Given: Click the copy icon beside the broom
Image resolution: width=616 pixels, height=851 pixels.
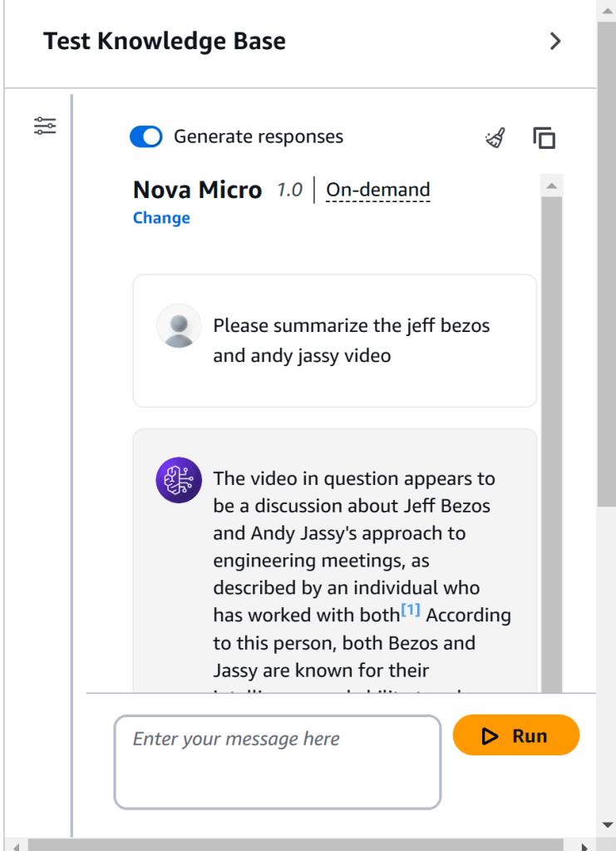Looking at the screenshot, I should point(544,138).
